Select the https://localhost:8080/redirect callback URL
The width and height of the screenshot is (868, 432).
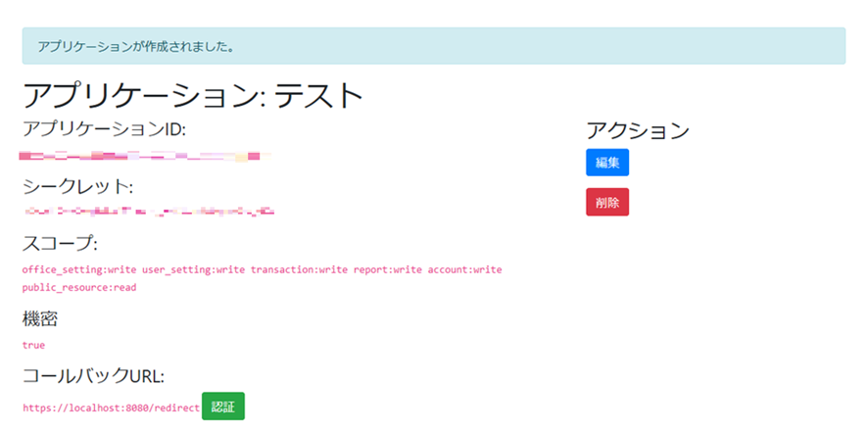tap(110, 407)
